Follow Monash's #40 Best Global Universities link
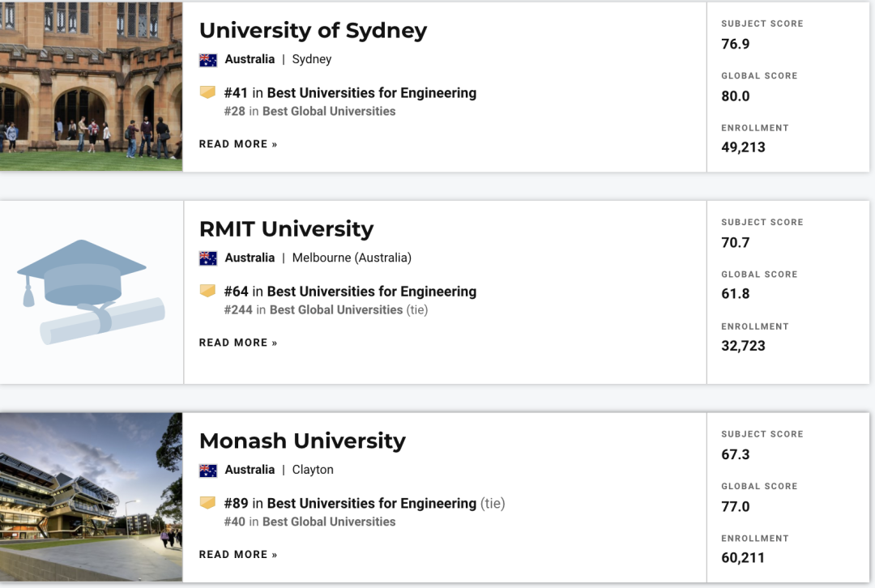875x588 pixels. coord(309,522)
